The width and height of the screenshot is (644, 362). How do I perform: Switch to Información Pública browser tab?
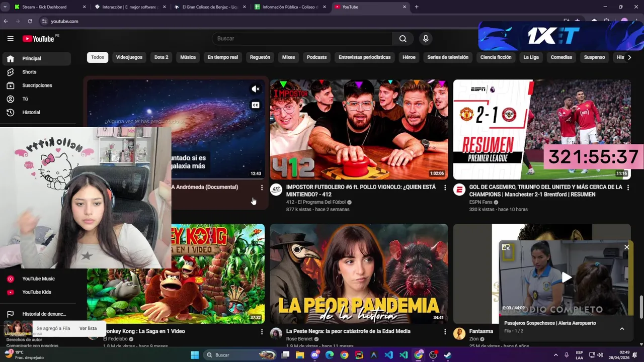pyautogui.click(x=290, y=7)
